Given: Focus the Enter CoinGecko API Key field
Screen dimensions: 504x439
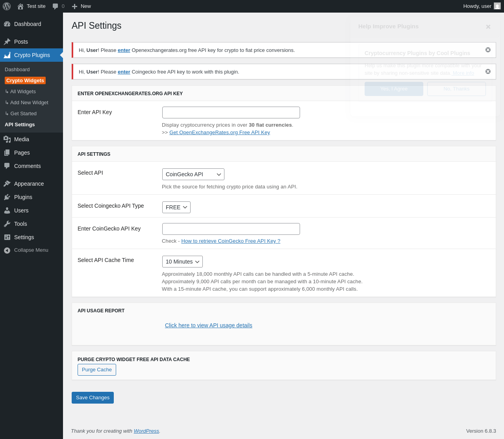Looking at the screenshot, I should 231,229.
